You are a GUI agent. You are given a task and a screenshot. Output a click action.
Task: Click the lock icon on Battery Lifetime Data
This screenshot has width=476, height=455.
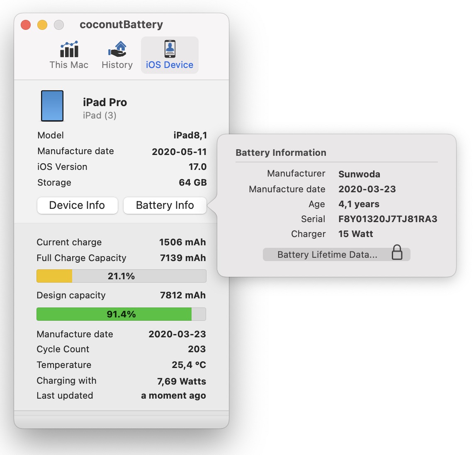397,252
